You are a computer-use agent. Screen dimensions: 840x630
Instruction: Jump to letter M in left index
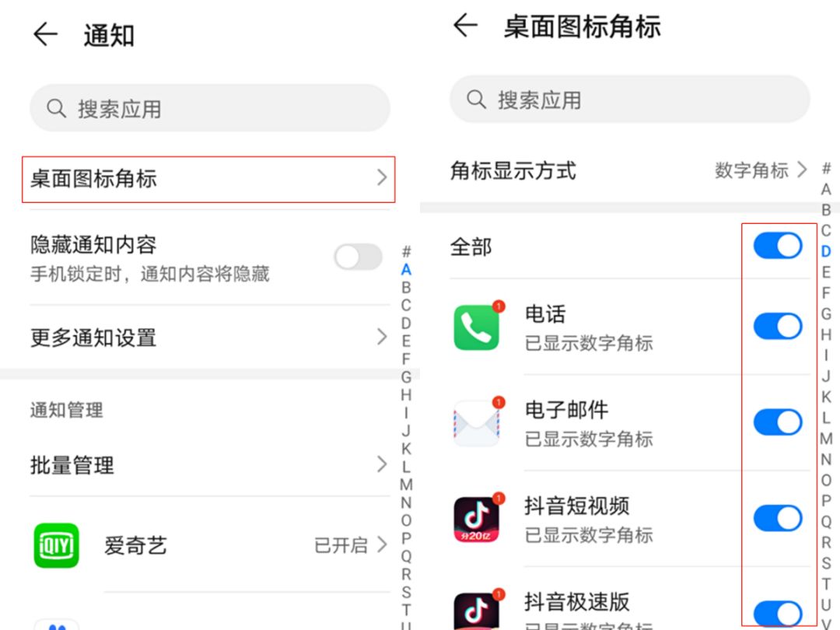pyautogui.click(x=406, y=485)
